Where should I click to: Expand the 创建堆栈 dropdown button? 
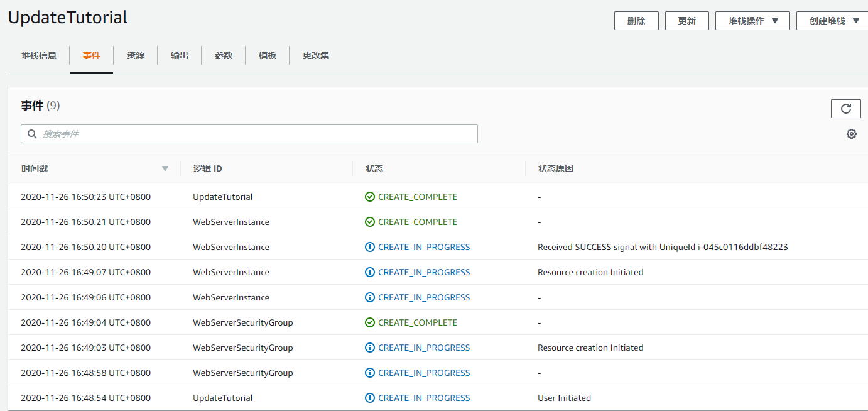[x=833, y=21]
